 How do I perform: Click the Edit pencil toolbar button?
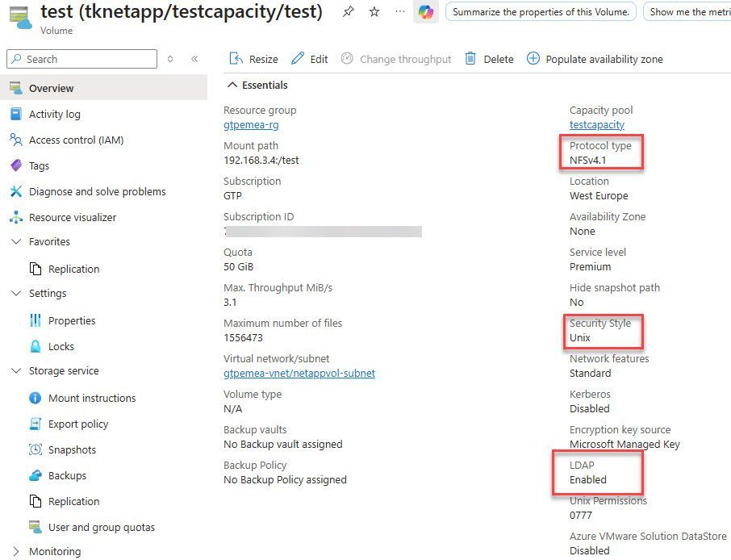pos(298,59)
